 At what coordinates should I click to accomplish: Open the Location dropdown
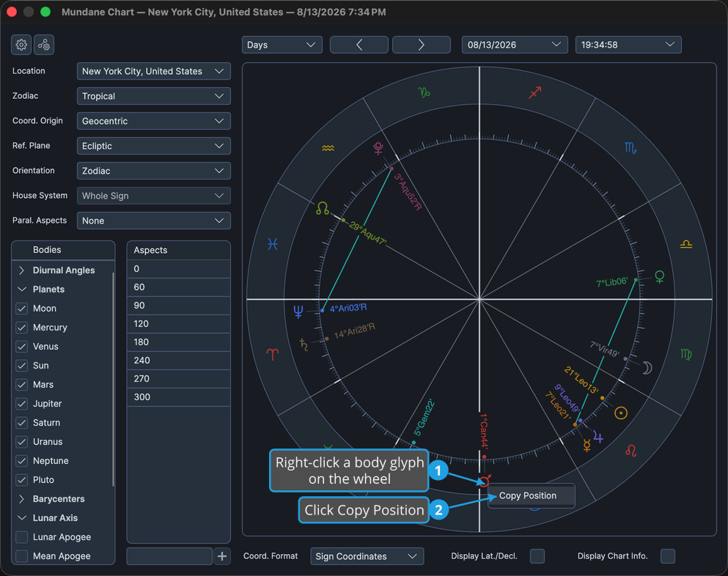click(x=154, y=71)
